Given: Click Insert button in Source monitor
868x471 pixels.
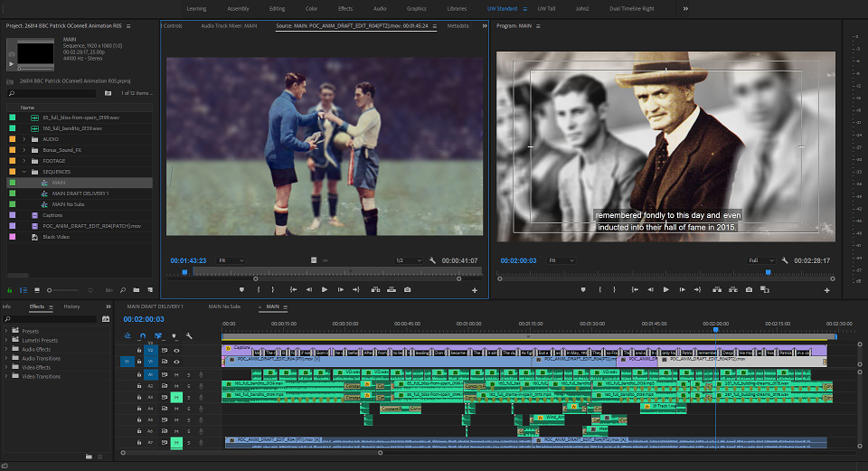Looking at the screenshot, I should (x=375, y=289).
